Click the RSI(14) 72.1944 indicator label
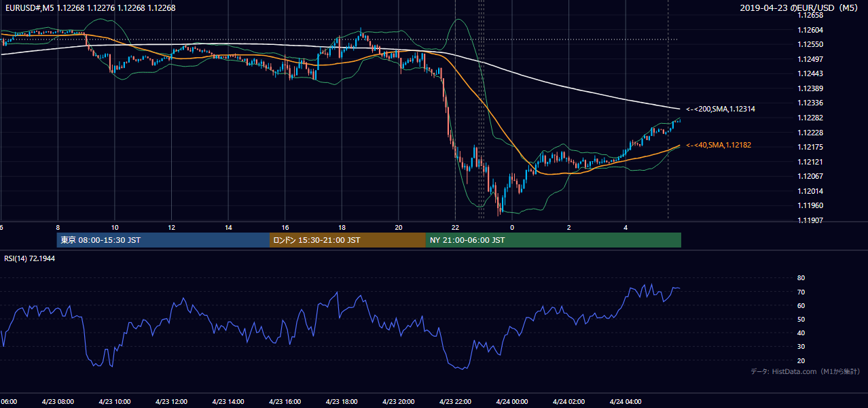 click(x=30, y=259)
